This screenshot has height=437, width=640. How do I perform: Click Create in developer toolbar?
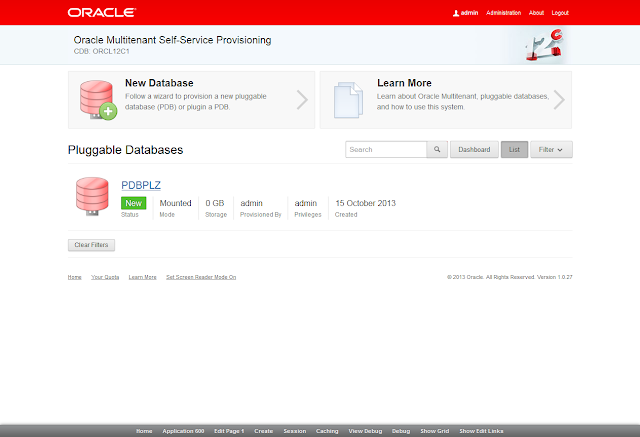(264, 431)
